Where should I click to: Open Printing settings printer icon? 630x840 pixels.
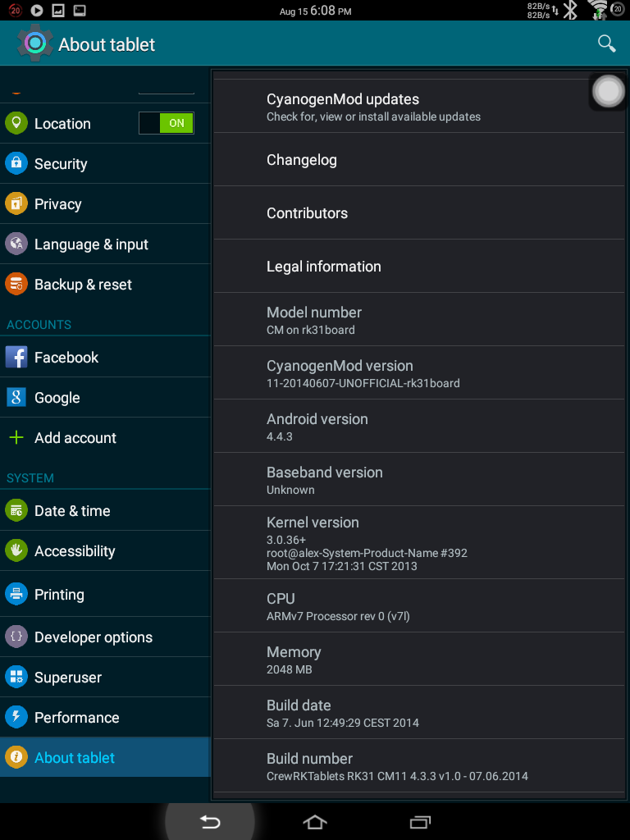(16, 594)
